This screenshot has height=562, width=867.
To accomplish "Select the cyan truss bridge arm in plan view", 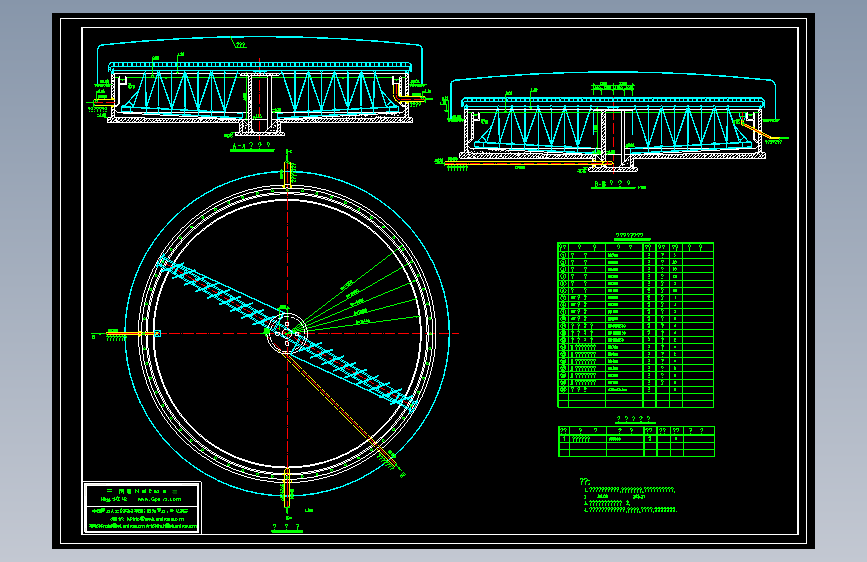I will (x=287, y=334).
